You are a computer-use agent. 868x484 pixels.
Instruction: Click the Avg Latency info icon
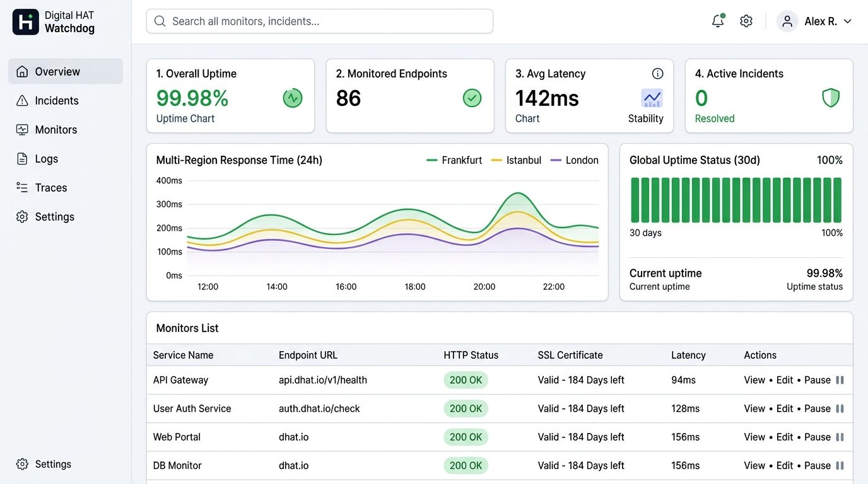click(657, 74)
